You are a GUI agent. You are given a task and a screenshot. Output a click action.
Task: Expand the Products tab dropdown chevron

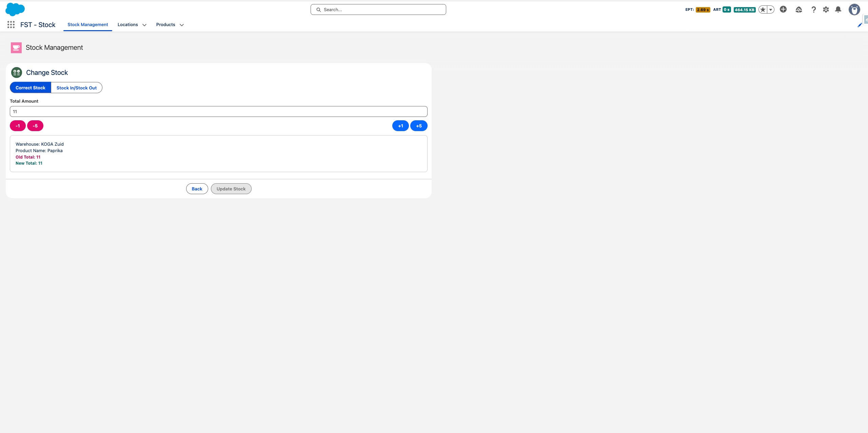[182, 25]
